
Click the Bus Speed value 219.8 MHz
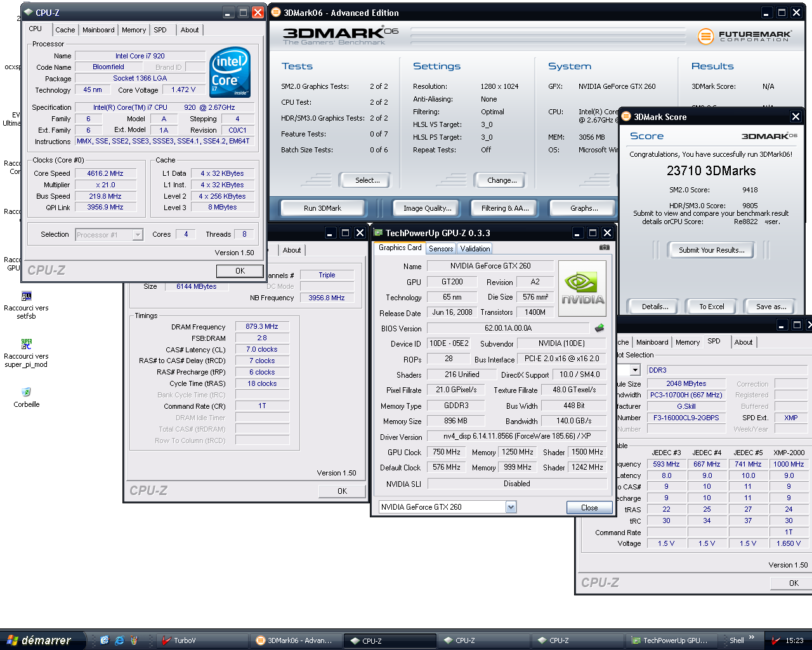click(105, 196)
